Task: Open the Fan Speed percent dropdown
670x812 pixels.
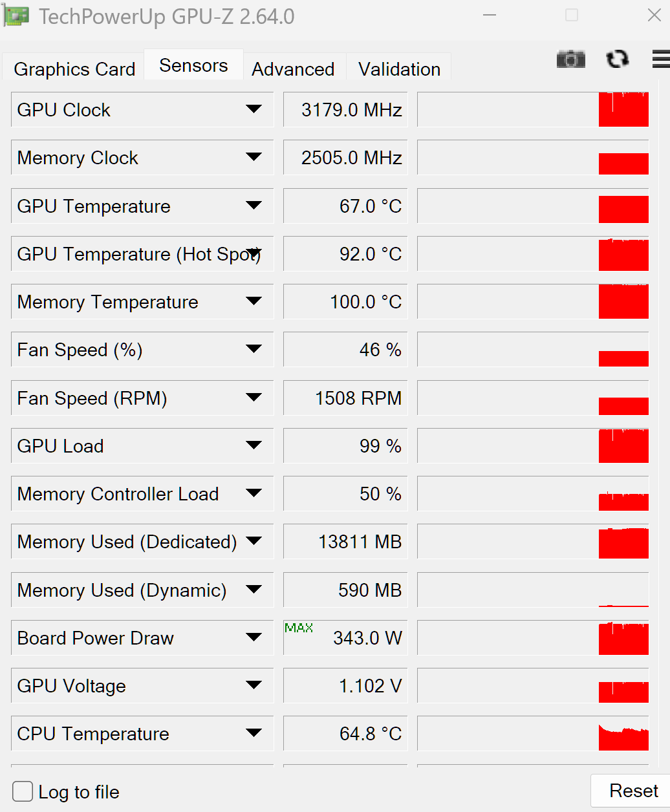Action: tap(255, 349)
